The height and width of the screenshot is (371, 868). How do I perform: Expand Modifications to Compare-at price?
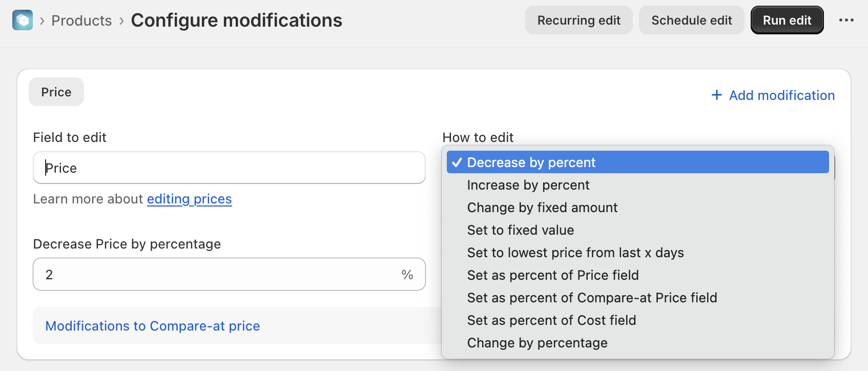point(153,326)
